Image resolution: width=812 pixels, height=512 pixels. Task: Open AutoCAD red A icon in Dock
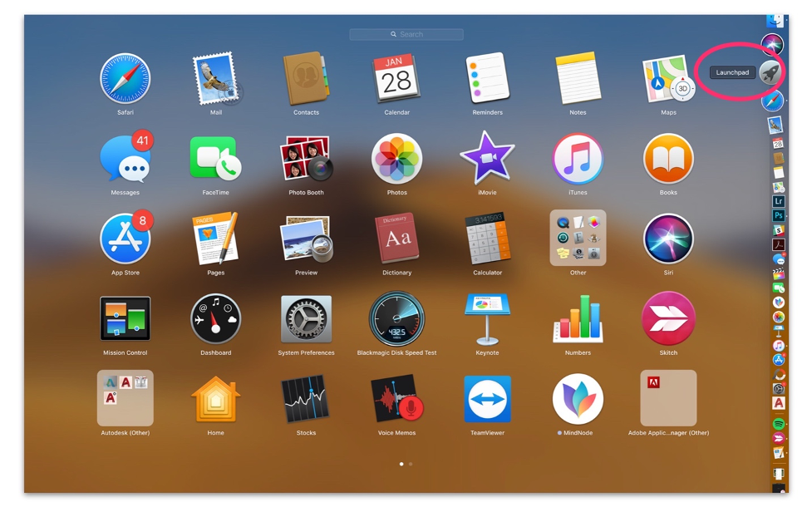(779, 403)
